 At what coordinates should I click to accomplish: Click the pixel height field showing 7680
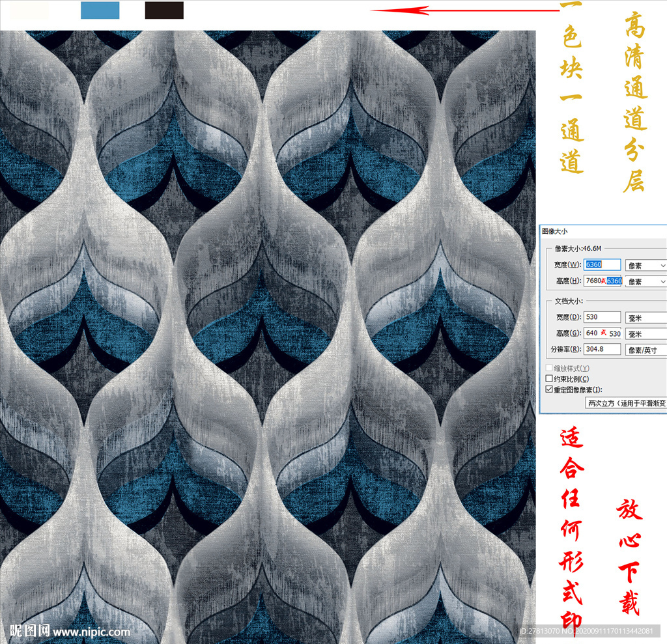[603, 281]
